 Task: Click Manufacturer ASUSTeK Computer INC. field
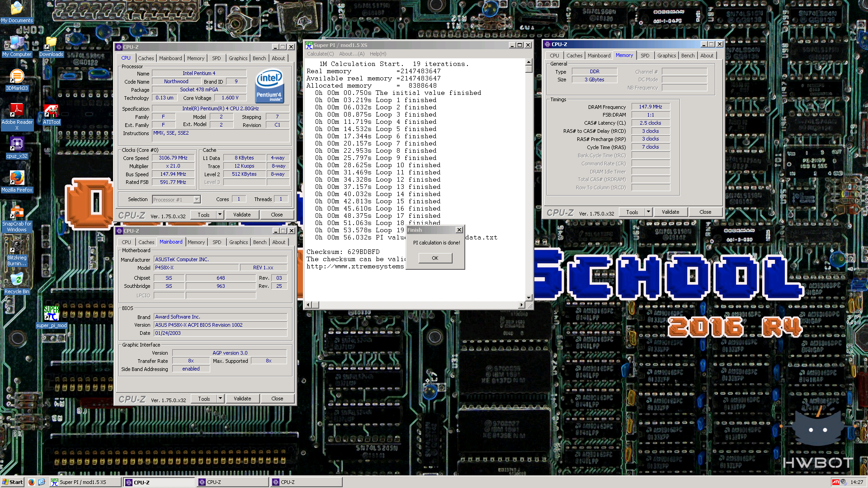[x=220, y=259]
